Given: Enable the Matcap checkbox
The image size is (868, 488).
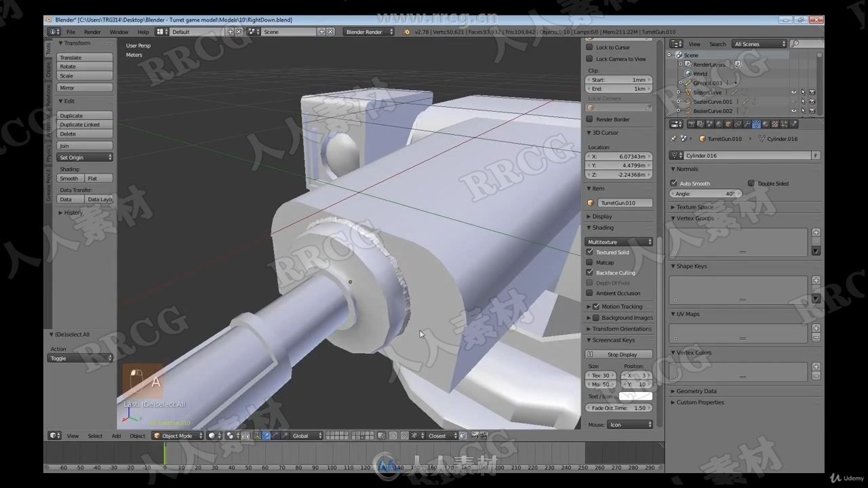Looking at the screenshot, I should click(589, 262).
